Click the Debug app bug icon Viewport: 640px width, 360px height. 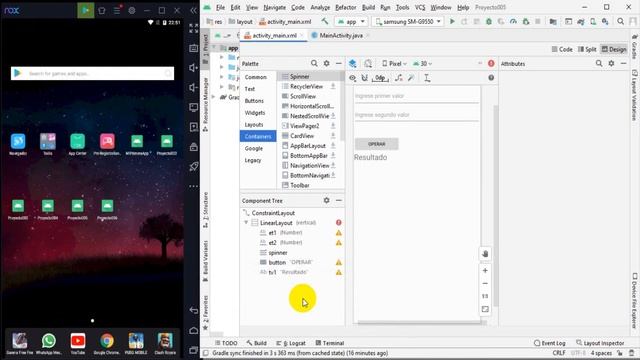489,21
